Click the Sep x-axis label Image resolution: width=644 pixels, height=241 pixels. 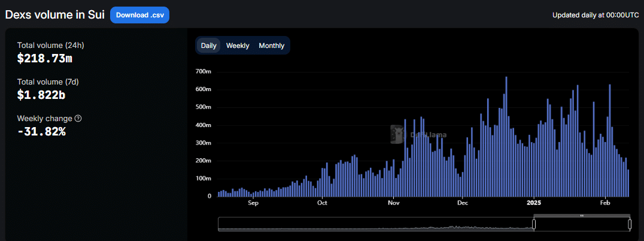253,203
